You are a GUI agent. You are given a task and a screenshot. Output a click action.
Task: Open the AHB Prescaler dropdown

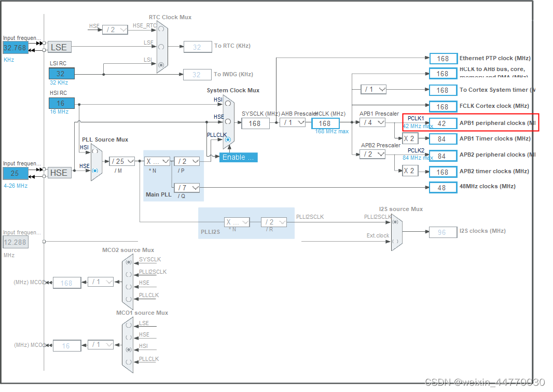click(x=293, y=123)
